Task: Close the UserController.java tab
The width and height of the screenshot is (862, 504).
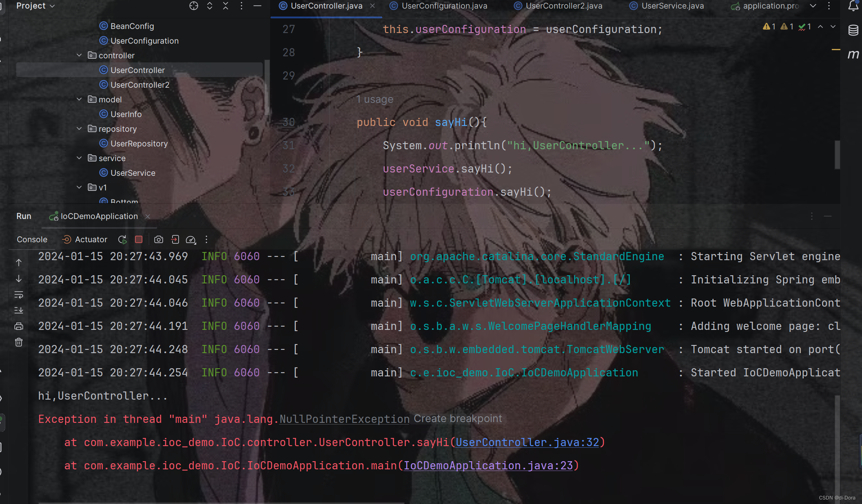Action: (372, 6)
